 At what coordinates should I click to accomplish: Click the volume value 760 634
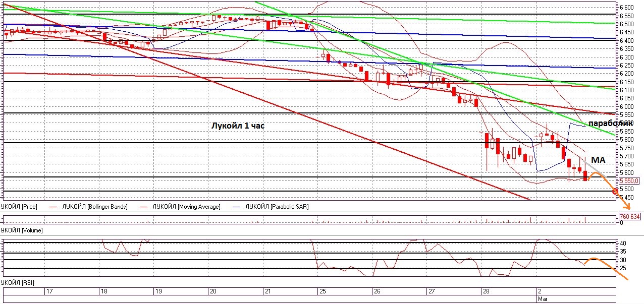(630, 217)
